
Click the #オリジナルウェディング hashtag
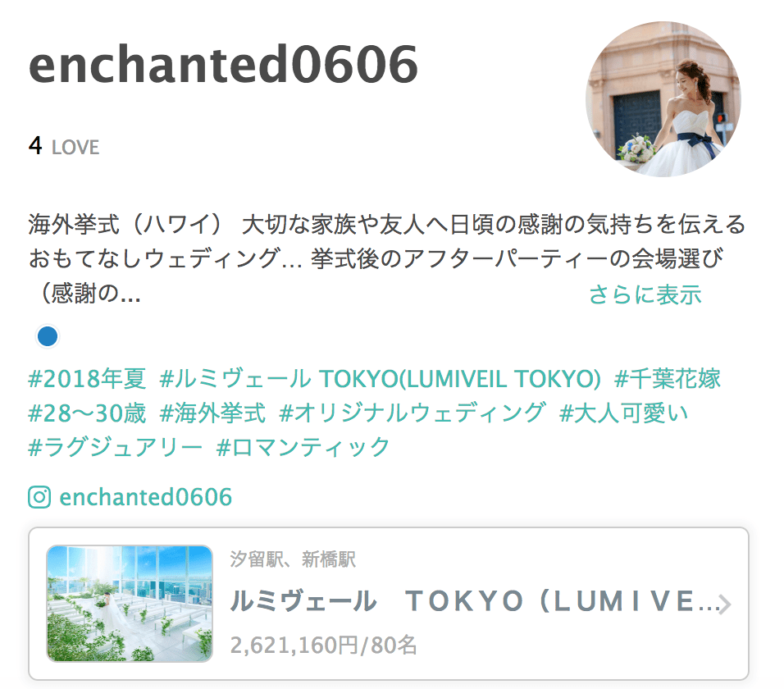click(x=412, y=413)
